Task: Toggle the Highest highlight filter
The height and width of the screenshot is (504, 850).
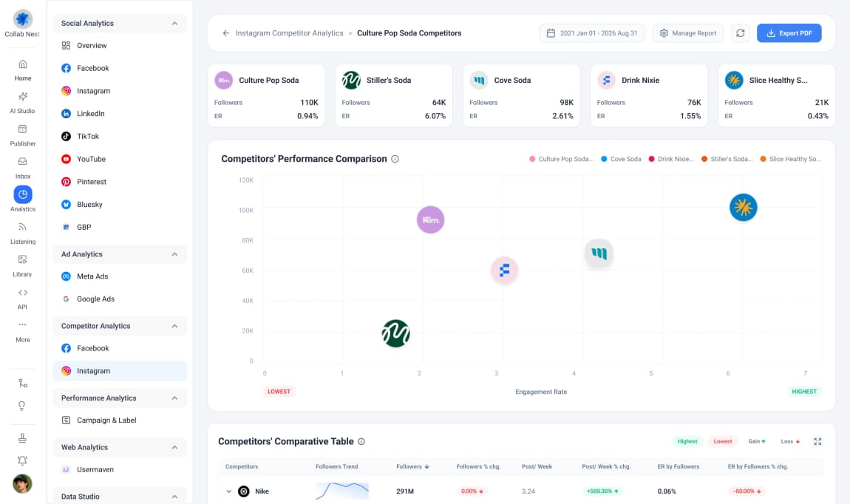Action: point(687,442)
